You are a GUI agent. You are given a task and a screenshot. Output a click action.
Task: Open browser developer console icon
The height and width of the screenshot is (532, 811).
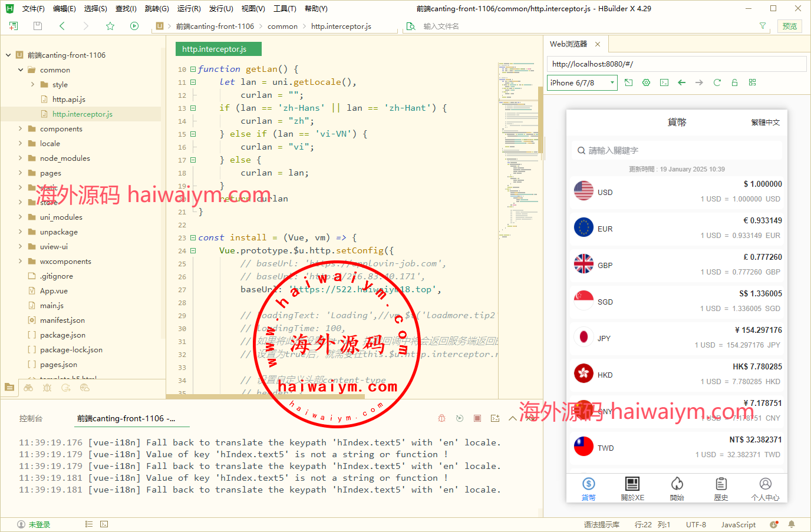pos(664,82)
